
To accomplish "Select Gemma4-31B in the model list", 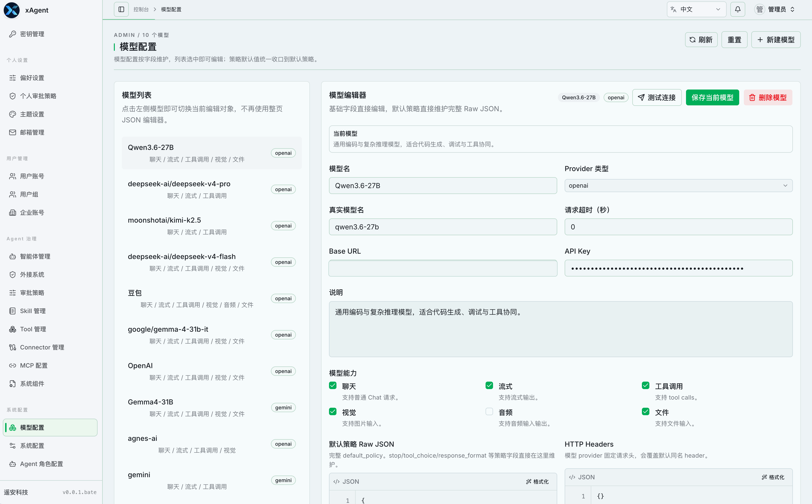I will click(x=211, y=407).
